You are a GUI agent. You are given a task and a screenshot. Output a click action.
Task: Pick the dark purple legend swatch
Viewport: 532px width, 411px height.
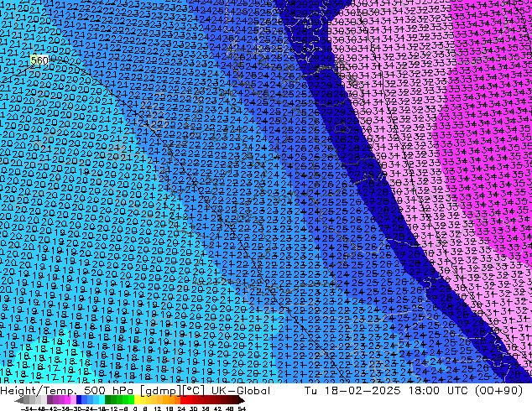coord(50,399)
